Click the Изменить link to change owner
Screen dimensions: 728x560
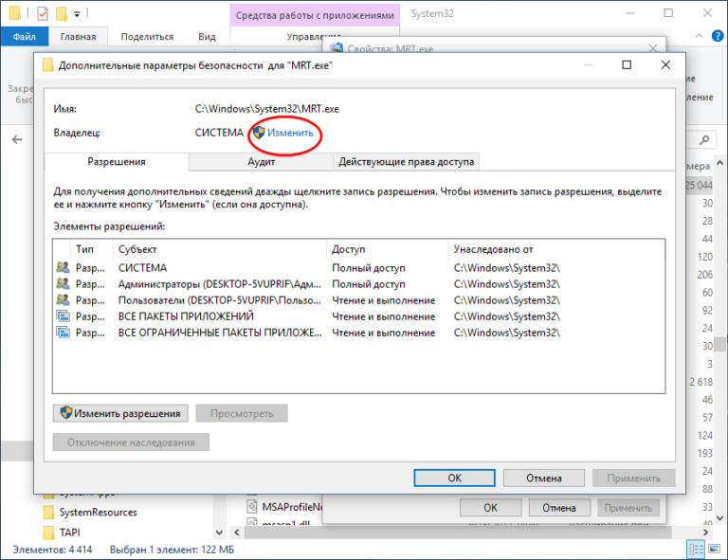pos(289,134)
